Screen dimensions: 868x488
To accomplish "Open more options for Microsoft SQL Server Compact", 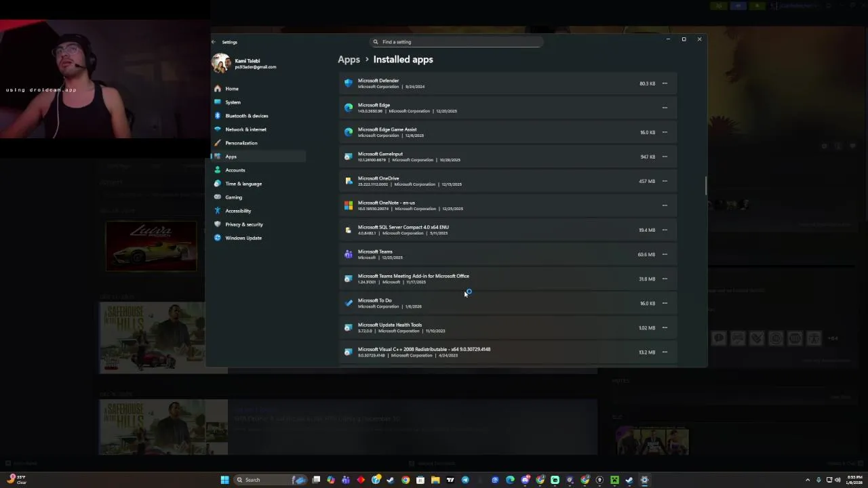I will (665, 230).
